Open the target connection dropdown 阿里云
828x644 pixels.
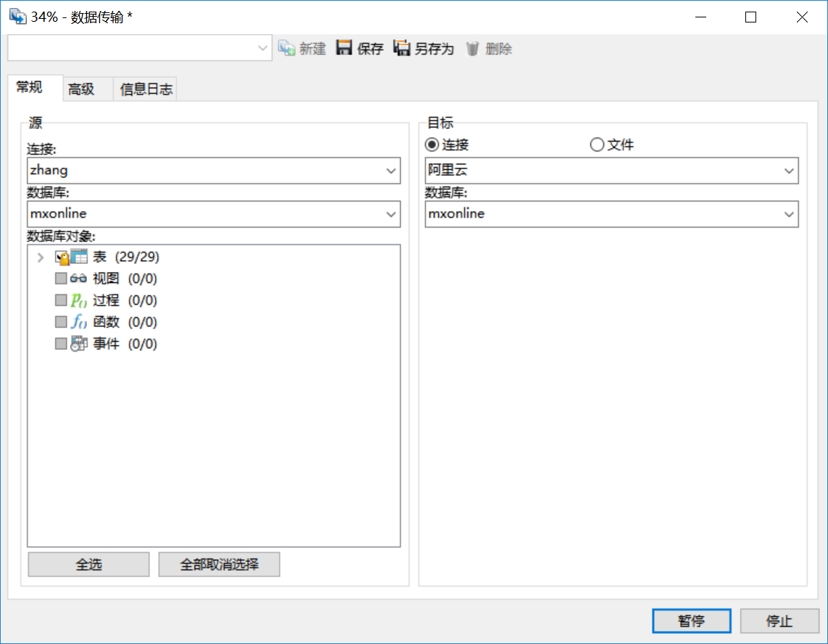point(789,170)
